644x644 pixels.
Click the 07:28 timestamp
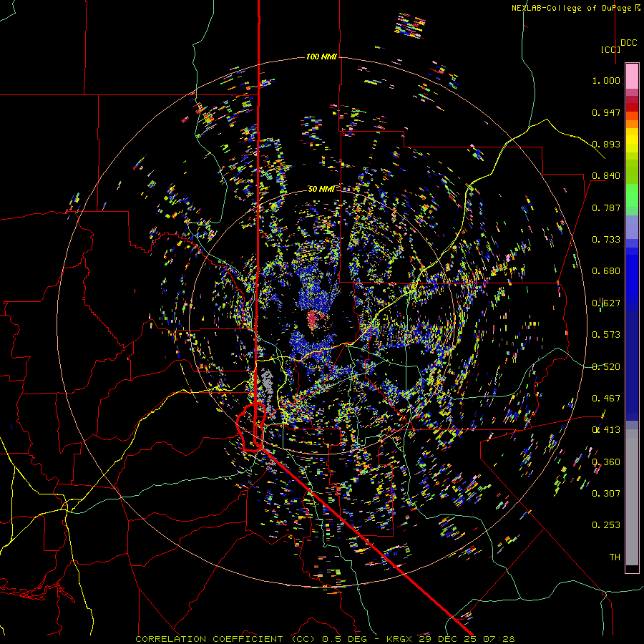(x=498, y=639)
